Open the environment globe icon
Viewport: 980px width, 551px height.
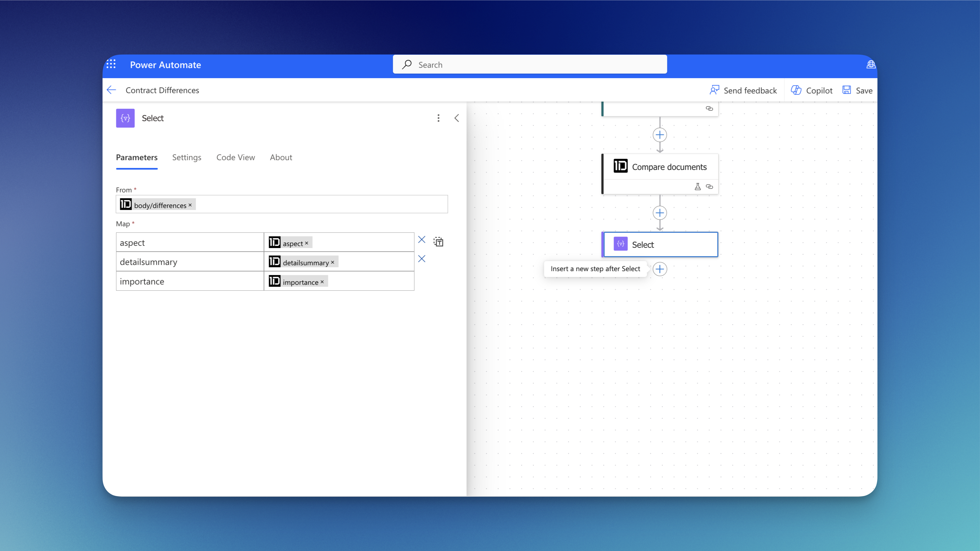coord(871,65)
